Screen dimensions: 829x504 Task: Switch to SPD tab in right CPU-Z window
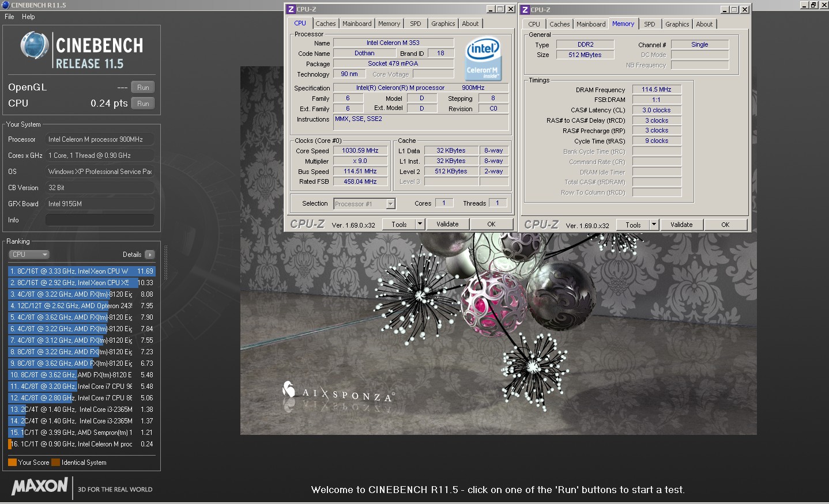[x=650, y=24]
